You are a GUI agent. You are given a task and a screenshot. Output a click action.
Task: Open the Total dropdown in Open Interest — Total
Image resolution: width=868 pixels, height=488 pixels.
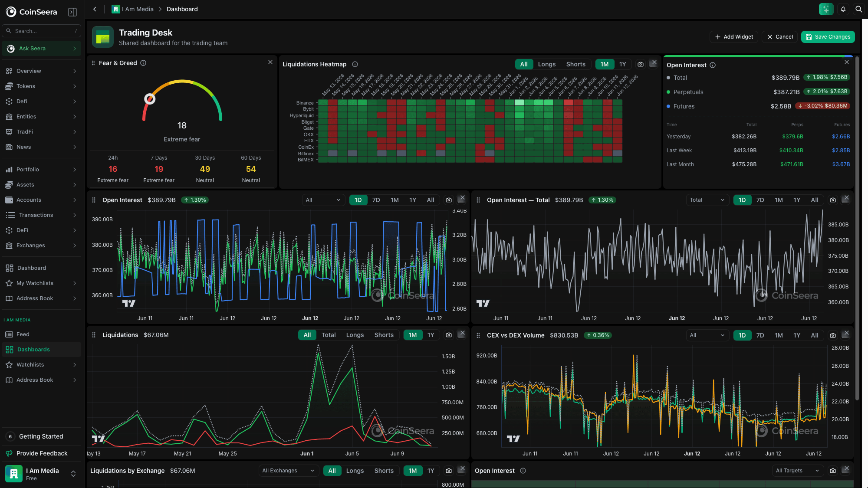pyautogui.click(x=707, y=200)
